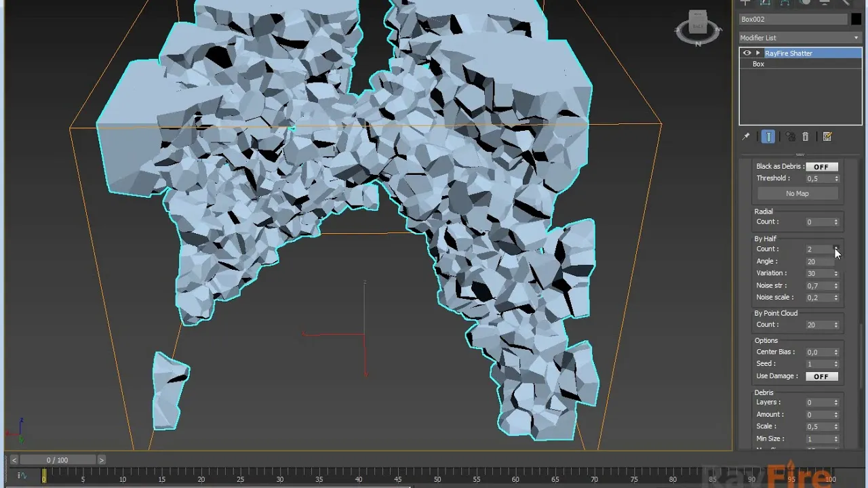Click the No Map button

point(797,194)
